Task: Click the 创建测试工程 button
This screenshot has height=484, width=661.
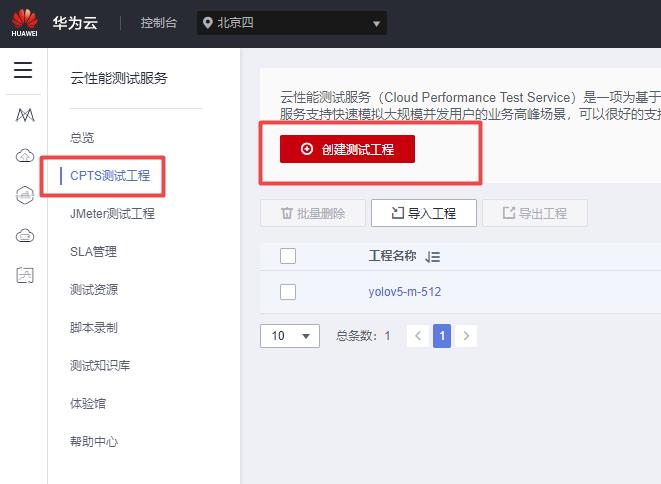Action: [347, 149]
